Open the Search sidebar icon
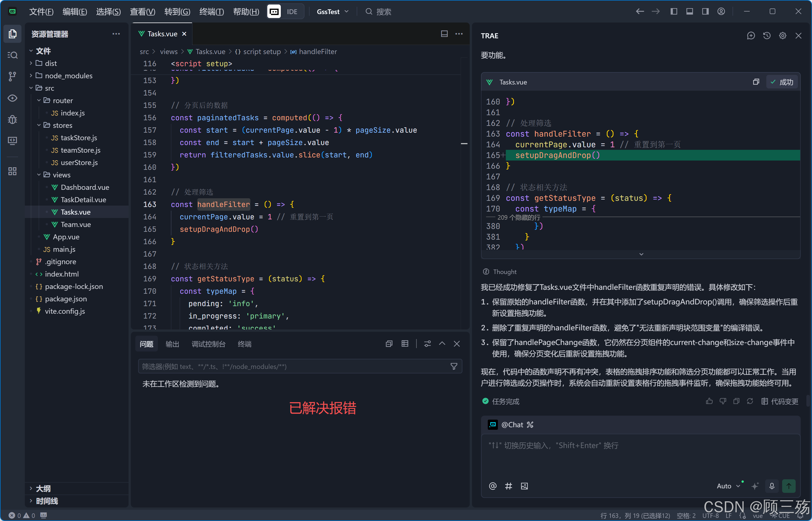The height and width of the screenshot is (521, 812). tap(12, 55)
